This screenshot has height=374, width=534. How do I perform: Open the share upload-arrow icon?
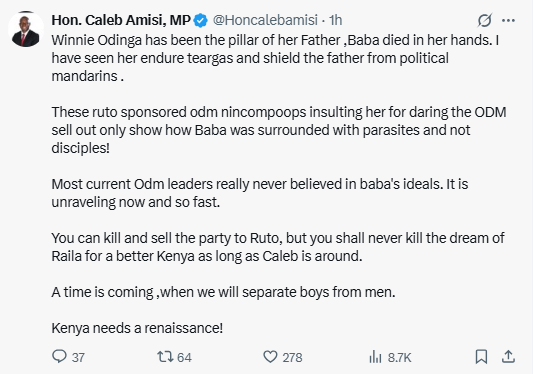click(508, 357)
